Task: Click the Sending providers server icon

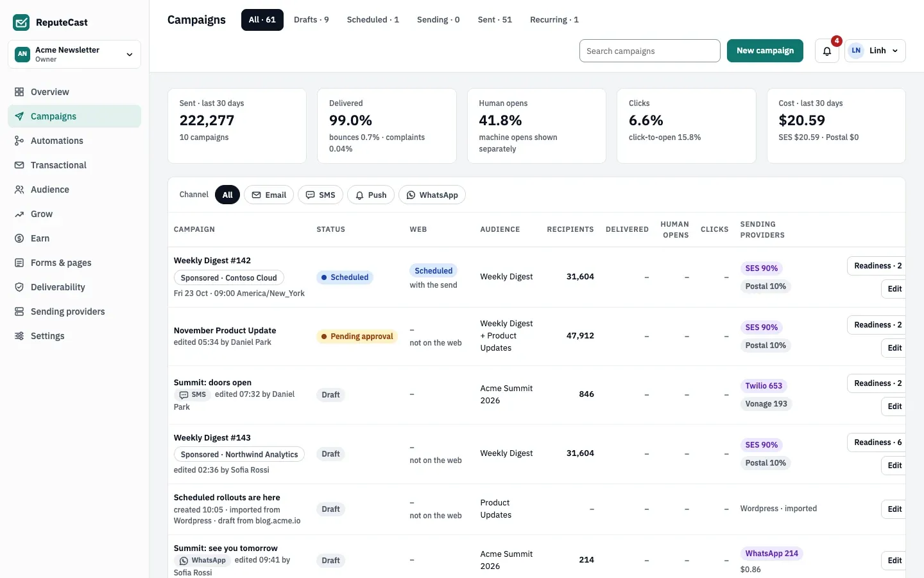Action: tap(19, 311)
